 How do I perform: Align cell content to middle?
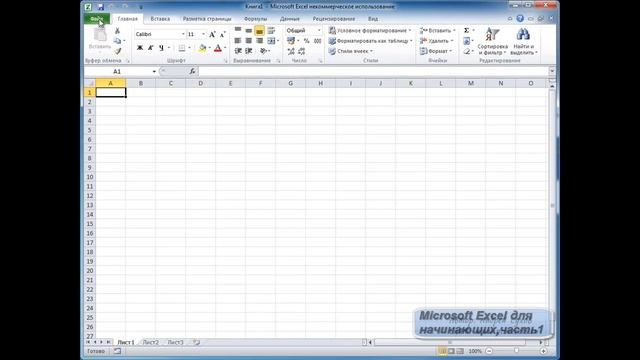point(249,31)
